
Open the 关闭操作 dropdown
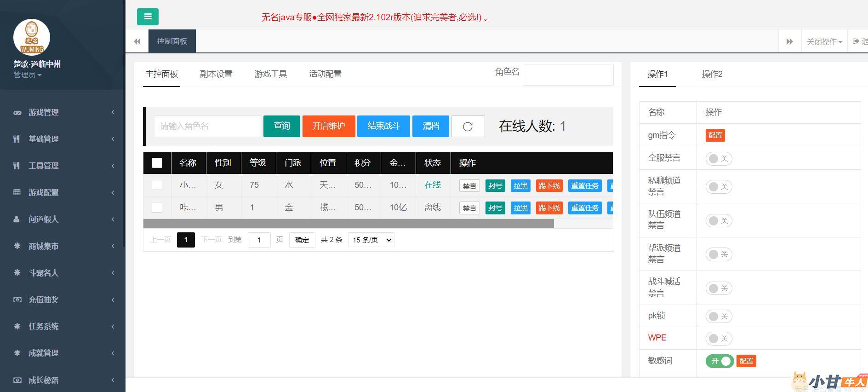[x=824, y=41]
